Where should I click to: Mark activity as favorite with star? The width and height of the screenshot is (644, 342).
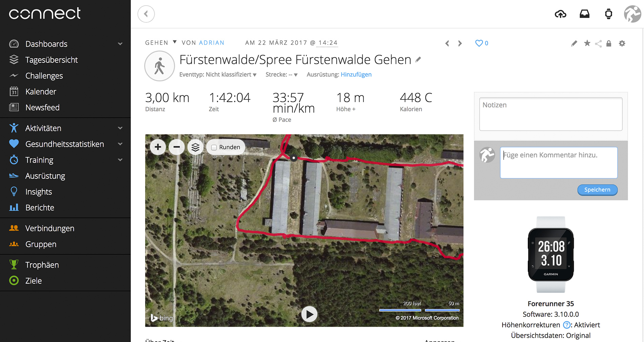coord(587,43)
